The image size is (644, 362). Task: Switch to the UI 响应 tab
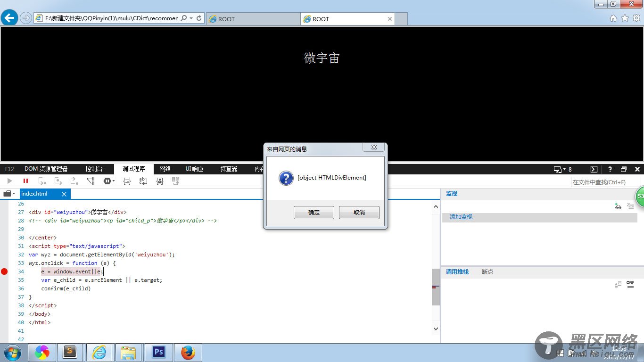194,169
